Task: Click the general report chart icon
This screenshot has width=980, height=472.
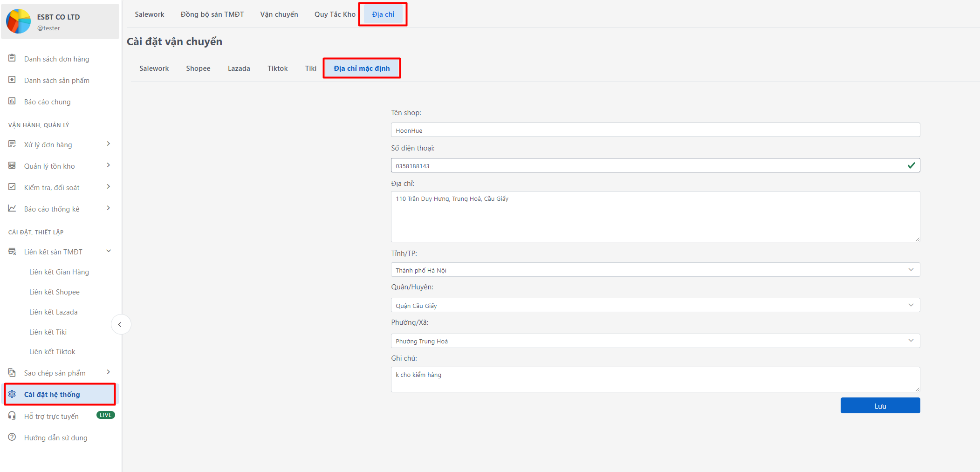Action: (x=12, y=101)
